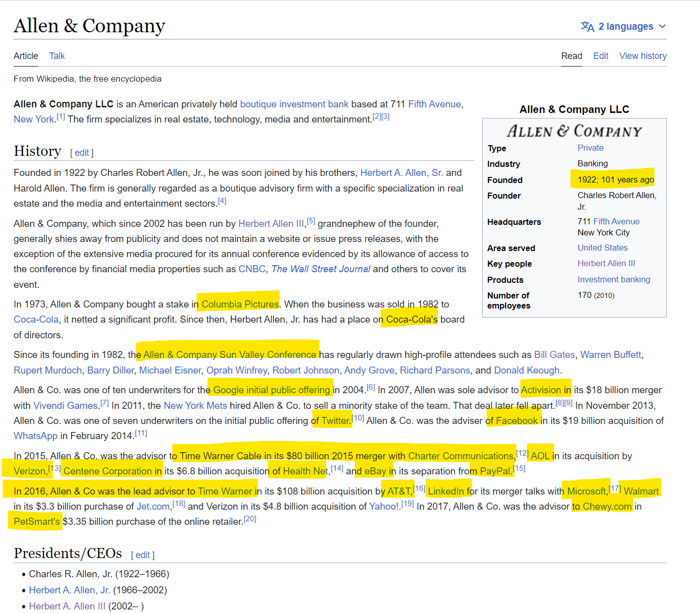Open the AT&T link
Image resolution: width=700 pixels, height=613 pixels.
pos(399,492)
